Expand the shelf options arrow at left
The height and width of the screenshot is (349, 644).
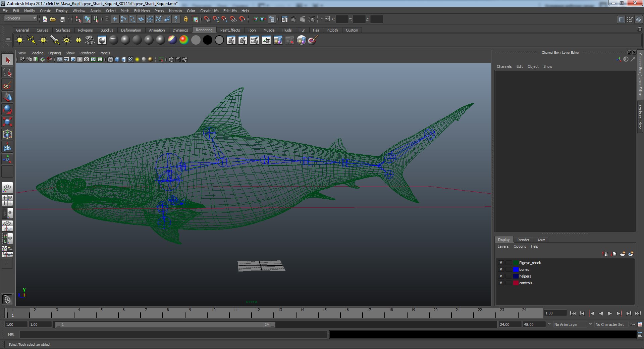coord(8,45)
